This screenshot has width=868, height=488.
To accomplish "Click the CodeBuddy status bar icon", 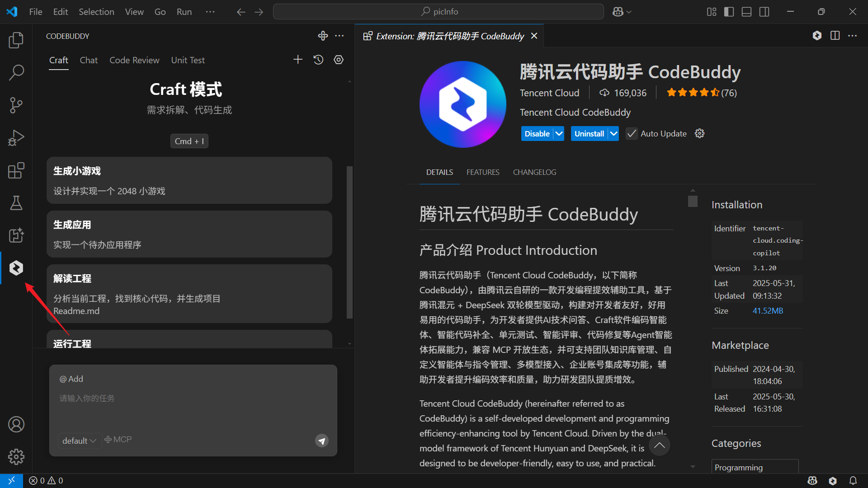I will pos(833,481).
